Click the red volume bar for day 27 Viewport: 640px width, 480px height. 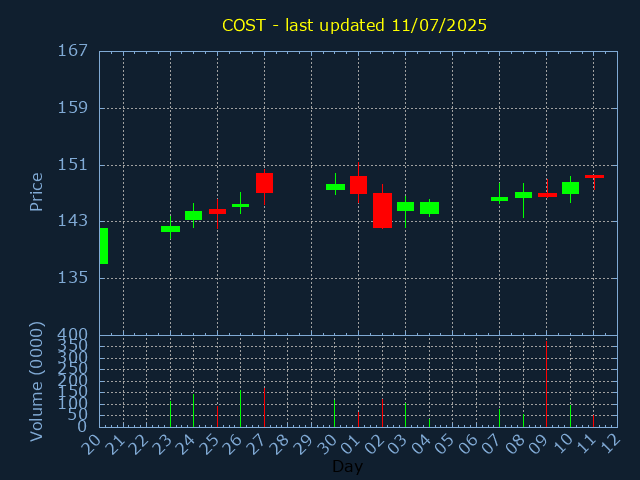(x=264, y=407)
